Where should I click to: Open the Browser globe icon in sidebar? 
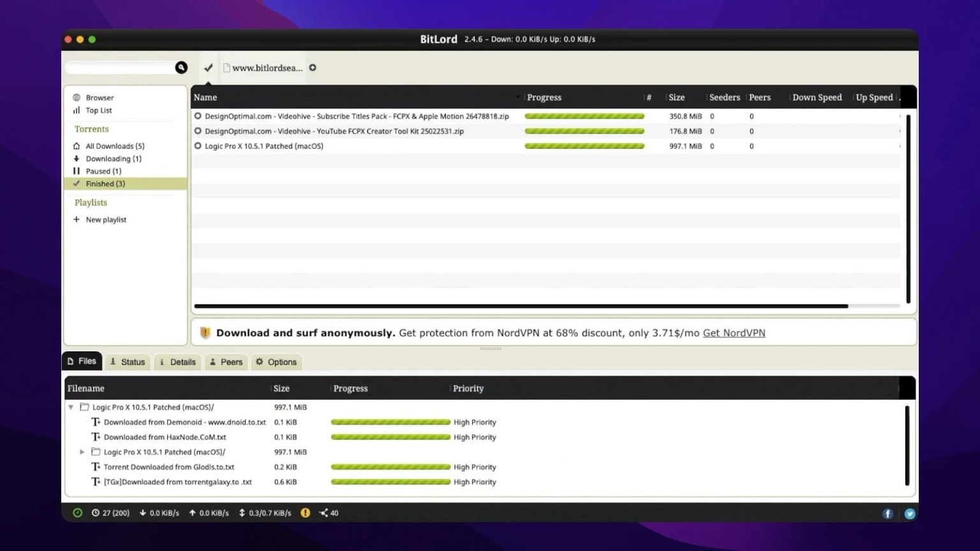(x=77, y=97)
